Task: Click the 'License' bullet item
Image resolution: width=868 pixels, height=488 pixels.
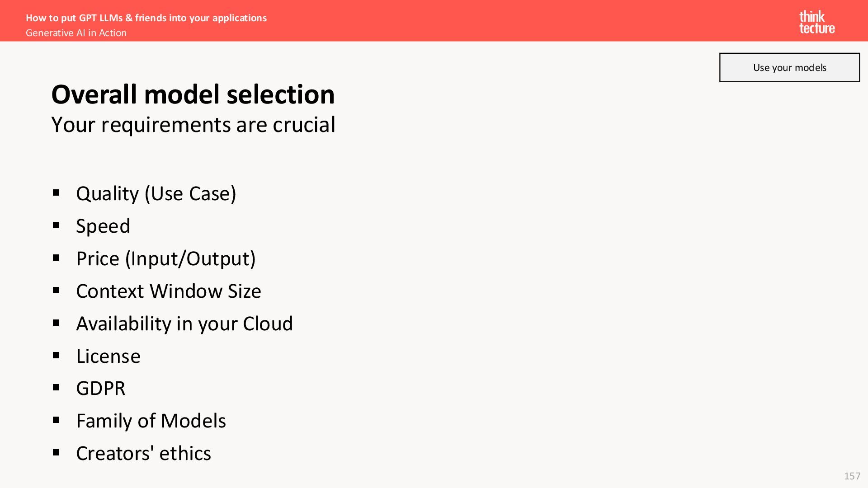Action: point(108,356)
